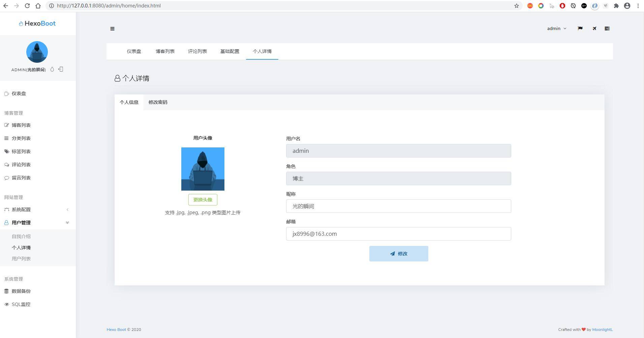
Task: Switch to the 基础配置 page tab
Action: coord(229,51)
